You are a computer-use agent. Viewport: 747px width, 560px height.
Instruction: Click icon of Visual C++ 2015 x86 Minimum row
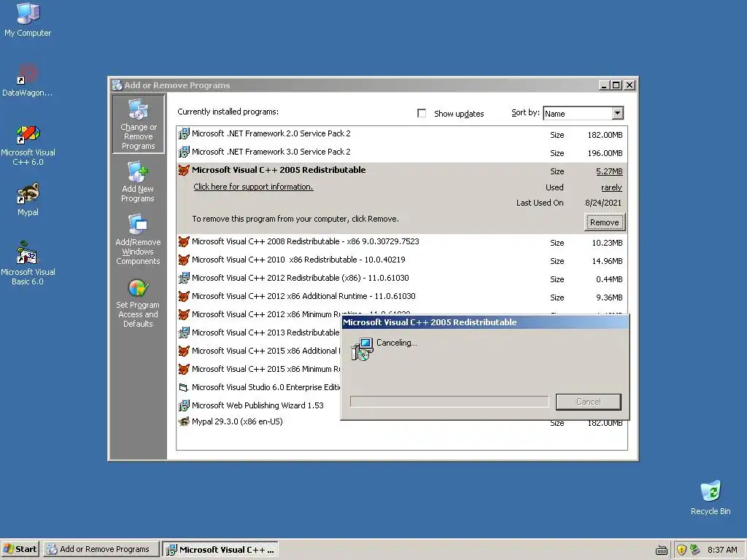[x=184, y=369]
